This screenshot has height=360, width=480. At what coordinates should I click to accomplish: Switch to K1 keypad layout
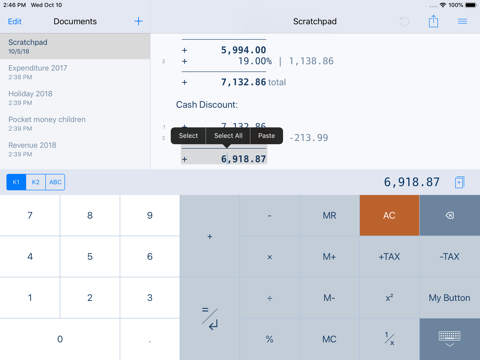point(16,182)
